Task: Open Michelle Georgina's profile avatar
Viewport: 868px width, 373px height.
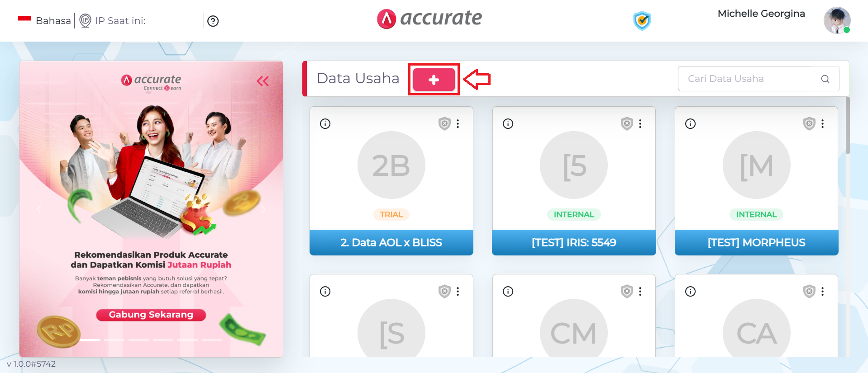Action: (x=837, y=20)
